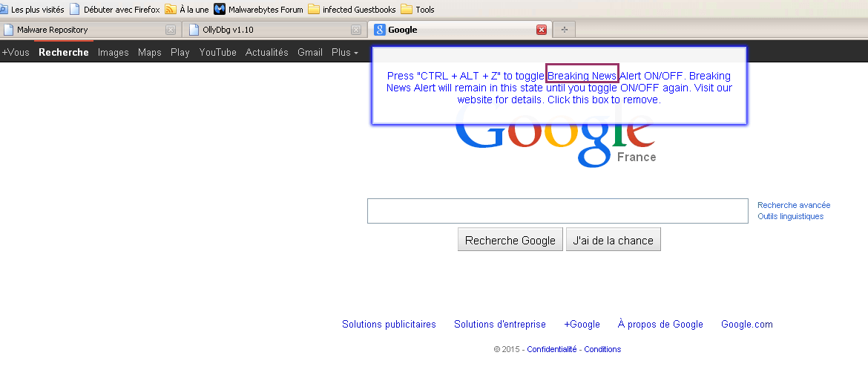Click the Google search text field
Image resolution: width=868 pixels, height=387 pixels.
point(557,211)
